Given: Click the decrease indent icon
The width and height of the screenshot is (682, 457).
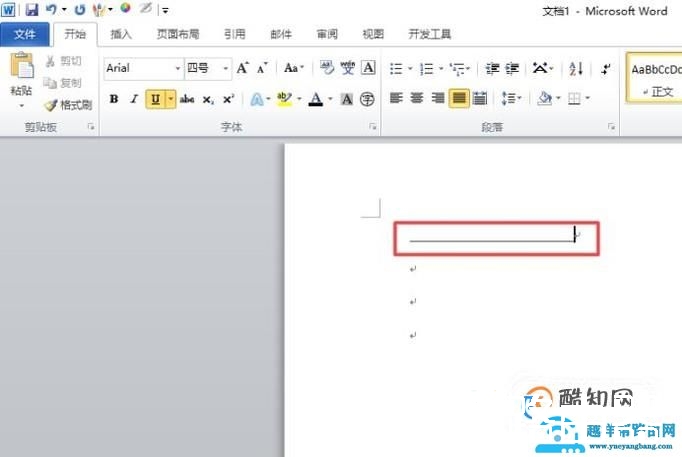Looking at the screenshot, I should click(492, 68).
